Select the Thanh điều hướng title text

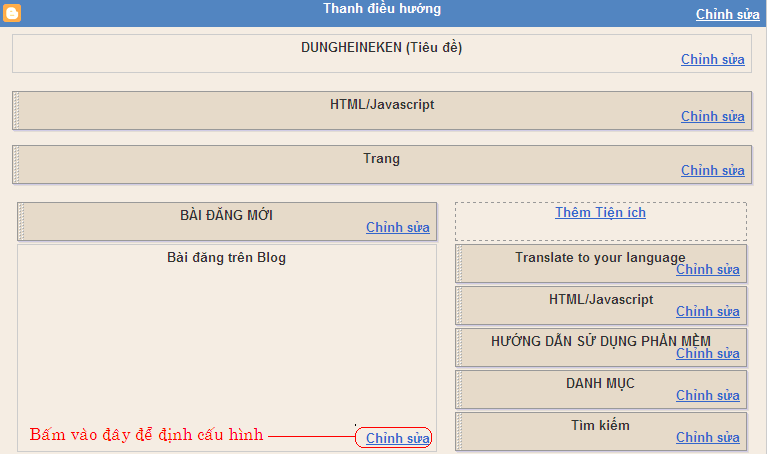(x=382, y=9)
